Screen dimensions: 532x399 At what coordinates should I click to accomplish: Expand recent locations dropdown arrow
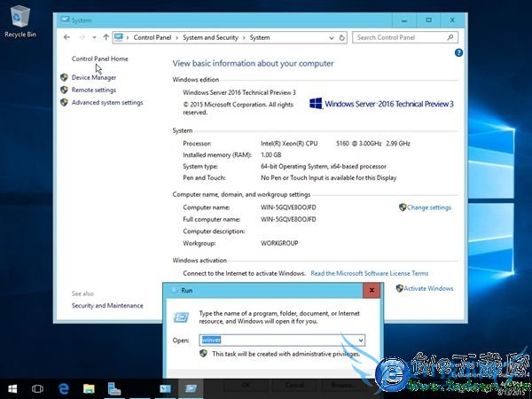click(94, 37)
